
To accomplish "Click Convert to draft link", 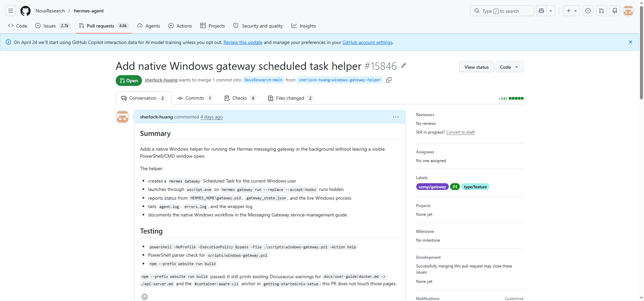I will click(461, 132).
